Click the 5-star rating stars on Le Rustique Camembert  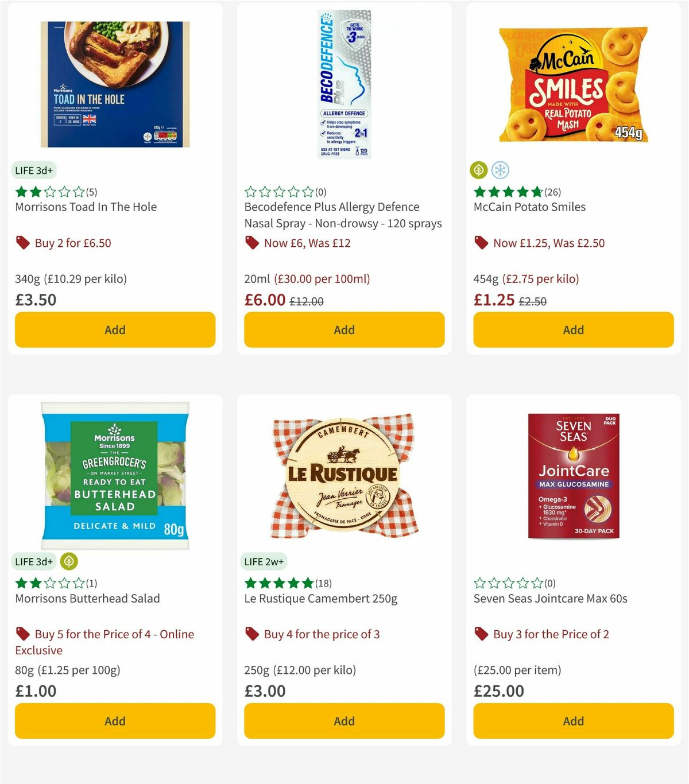[278, 583]
